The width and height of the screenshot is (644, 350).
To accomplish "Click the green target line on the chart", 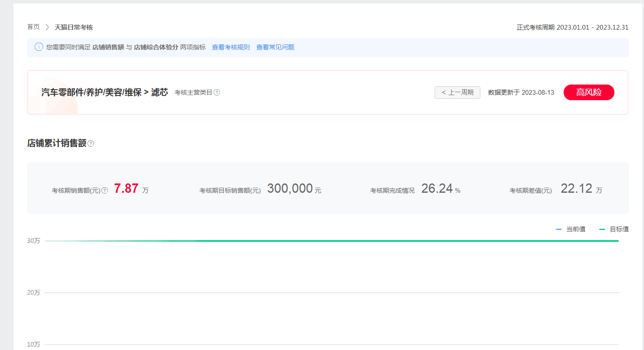I will coord(332,241).
